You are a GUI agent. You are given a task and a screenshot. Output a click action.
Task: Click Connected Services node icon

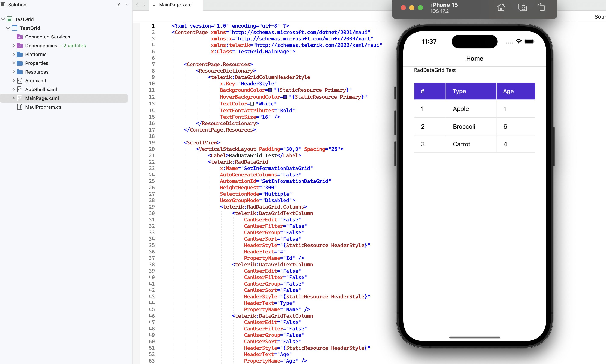tap(20, 37)
